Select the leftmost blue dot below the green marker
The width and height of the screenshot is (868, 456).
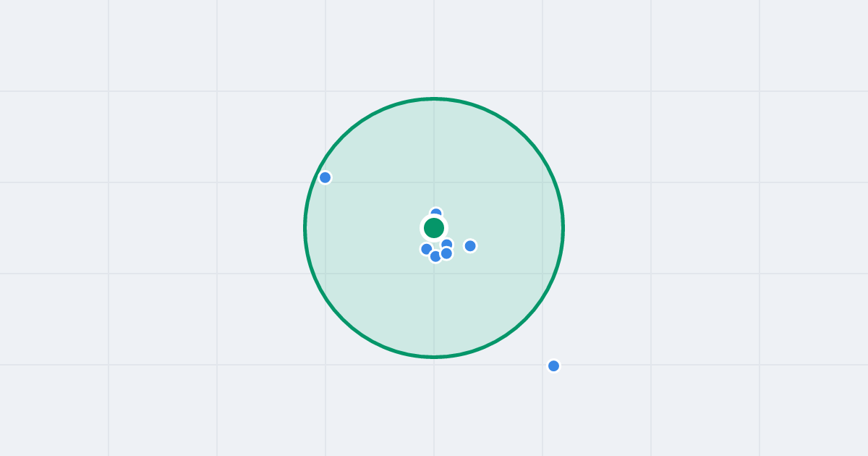(427, 249)
